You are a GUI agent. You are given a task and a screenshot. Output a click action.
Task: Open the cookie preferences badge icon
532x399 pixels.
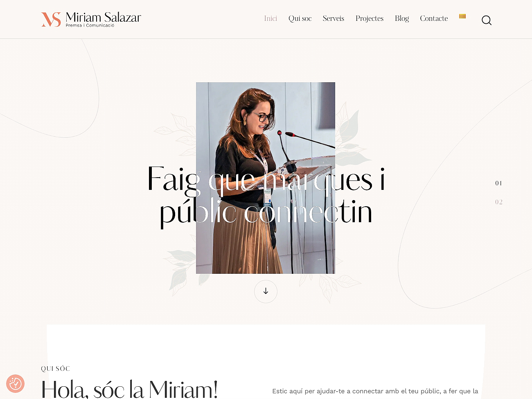click(16, 383)
